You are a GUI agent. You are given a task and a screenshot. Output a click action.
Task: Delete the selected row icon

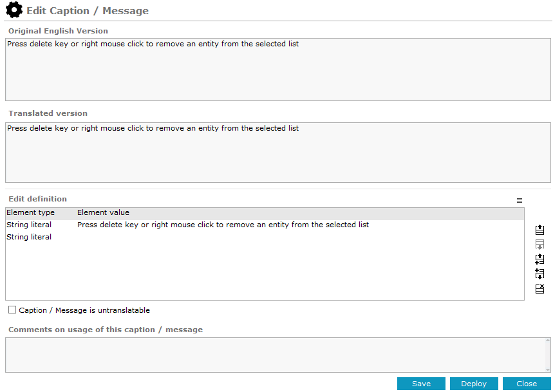[x=539, y=289]
